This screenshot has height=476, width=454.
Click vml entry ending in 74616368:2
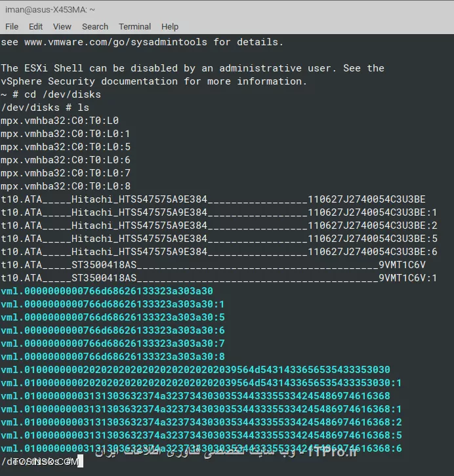click(x=201, y=422)
